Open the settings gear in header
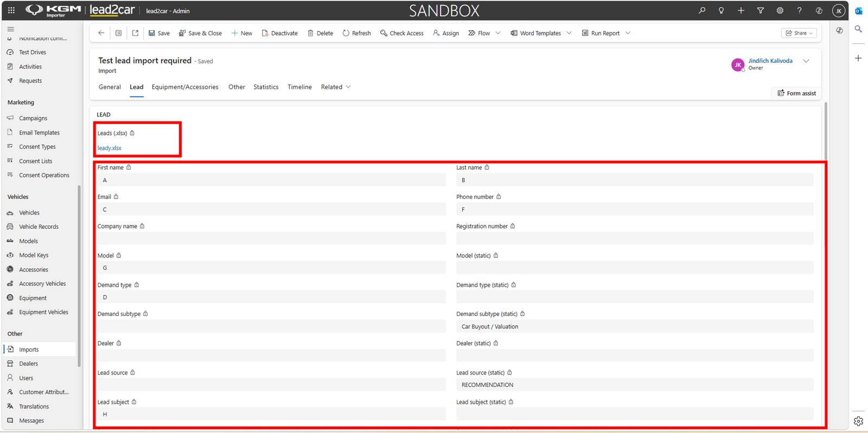This screenshot has width=868, height=433. (780, 10)
